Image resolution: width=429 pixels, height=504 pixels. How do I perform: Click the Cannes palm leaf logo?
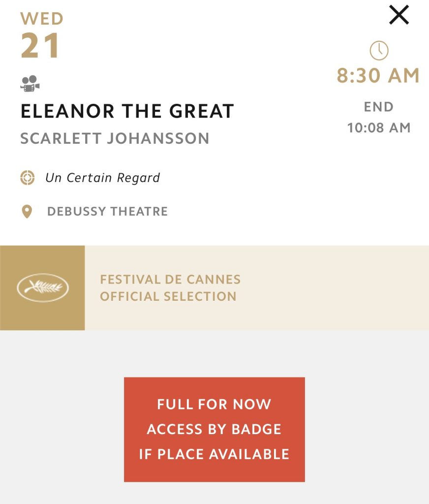(x=43, y=288)
